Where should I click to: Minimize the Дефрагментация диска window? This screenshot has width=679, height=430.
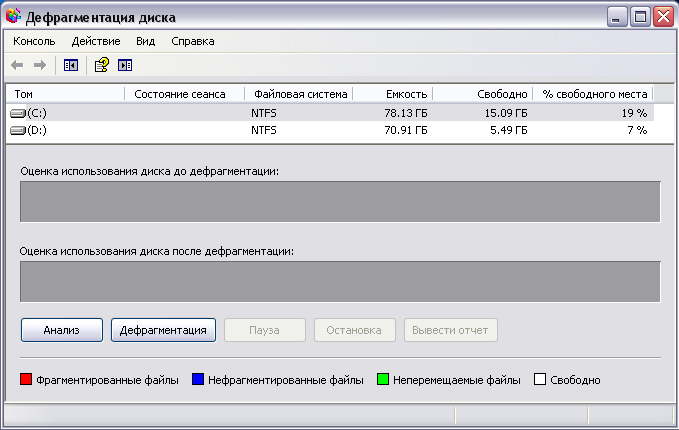click(x=617, y=17)
